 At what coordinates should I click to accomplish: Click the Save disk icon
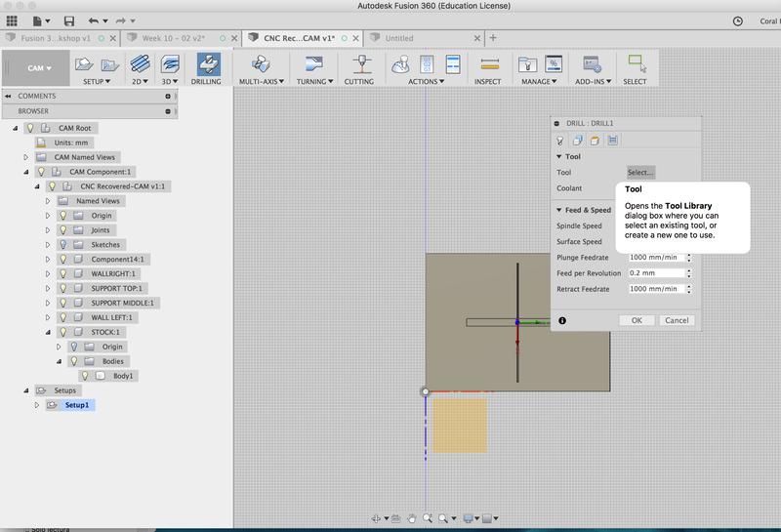point(69,20)
